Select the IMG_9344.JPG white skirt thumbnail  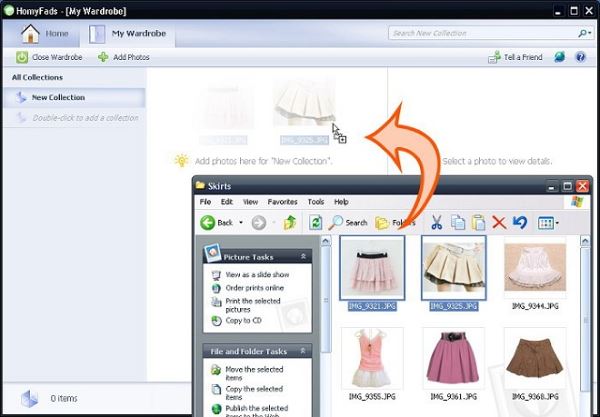point(535,268)
